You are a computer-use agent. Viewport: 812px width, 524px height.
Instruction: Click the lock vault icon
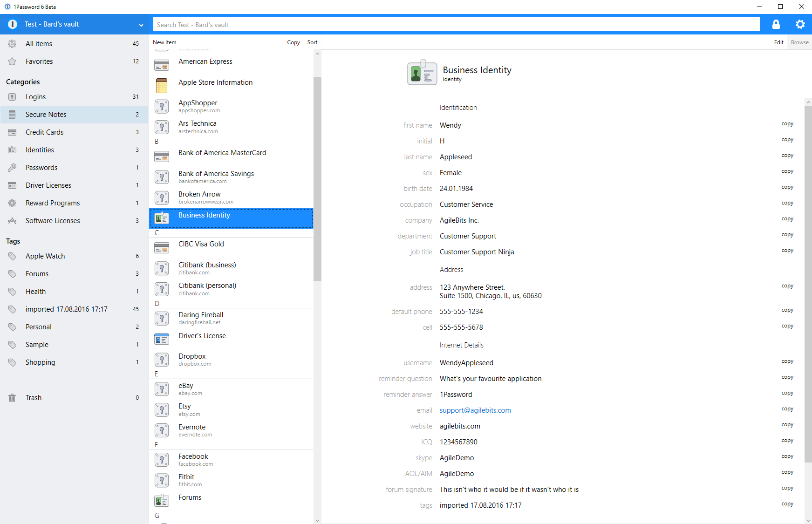point(776,24)
